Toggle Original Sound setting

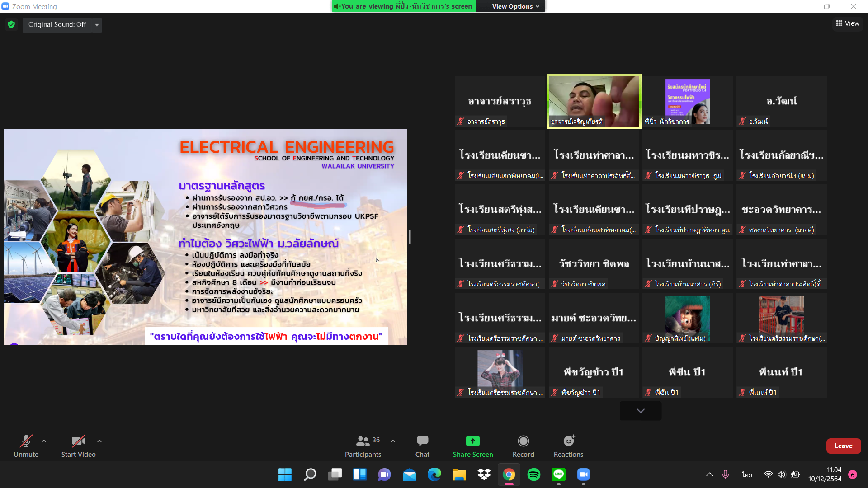point(57,25)
